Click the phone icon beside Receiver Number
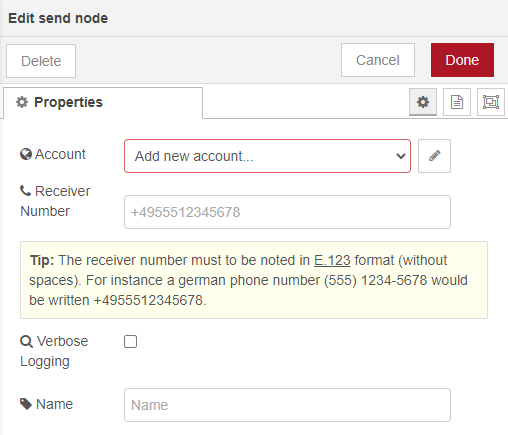Viewport: 508px width, 435px height. point(25,191)
